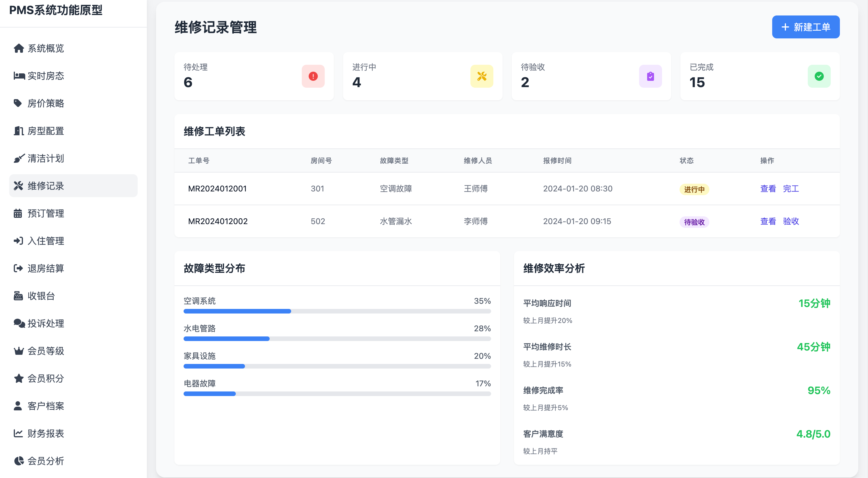This screenshot has height=478, width=868.
Task: Click the crown icon beside 会员等级
Action: (x=19, y=351)
